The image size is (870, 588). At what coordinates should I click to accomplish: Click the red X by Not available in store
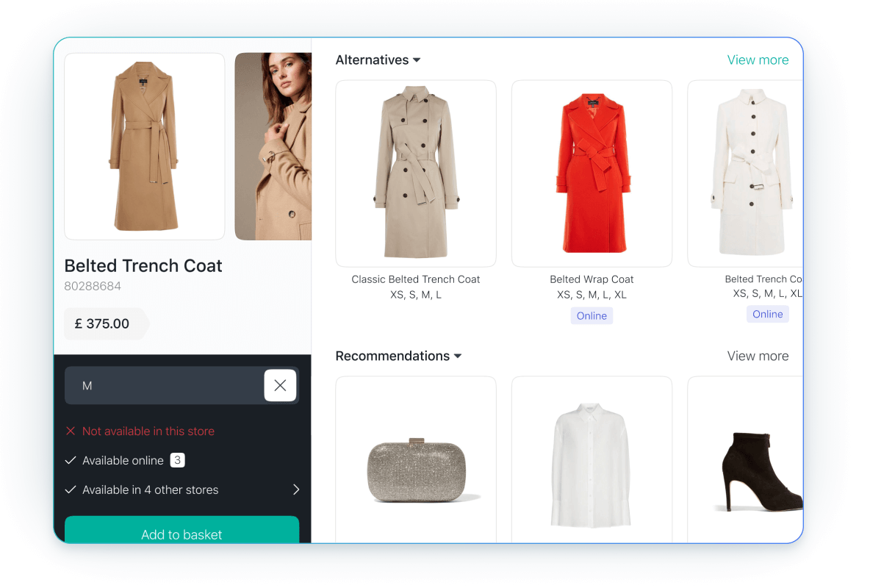71,431
